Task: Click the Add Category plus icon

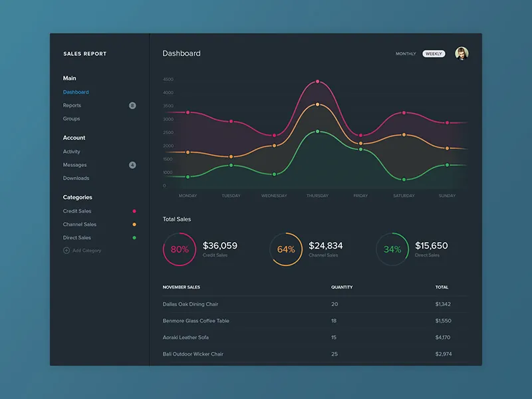Action: [x=66, y=250]
